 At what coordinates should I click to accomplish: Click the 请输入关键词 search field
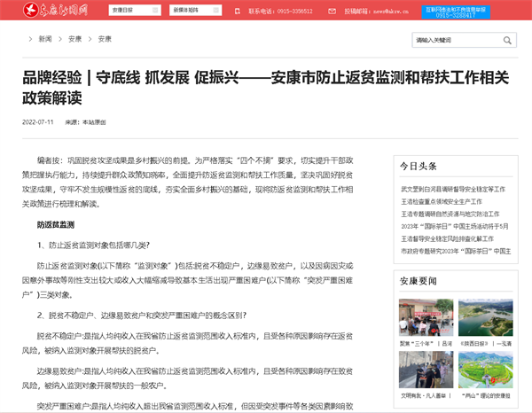(x=456, y=40)
